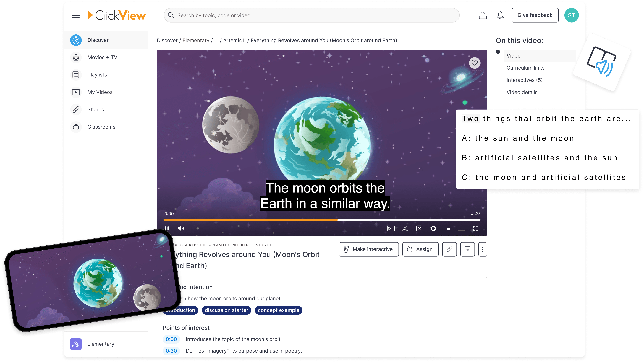Mute the video volume
This screenshot has width=644, height=362.
[x=181, y=228]
